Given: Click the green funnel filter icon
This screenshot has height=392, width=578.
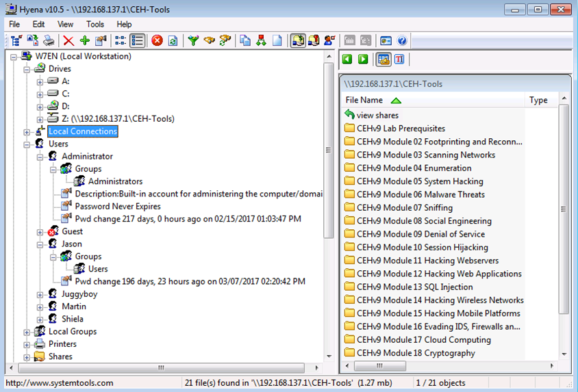Looking at the screenshot, I should pos(193,40).
